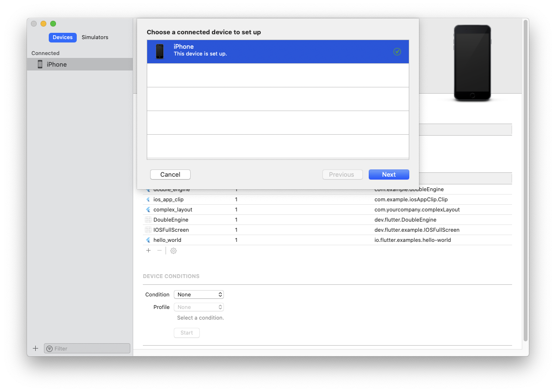This screenshot has width=556, height=392.
Task: Click the iPhone device icon in the Connected sidebar
Action: tap(40, 64)
